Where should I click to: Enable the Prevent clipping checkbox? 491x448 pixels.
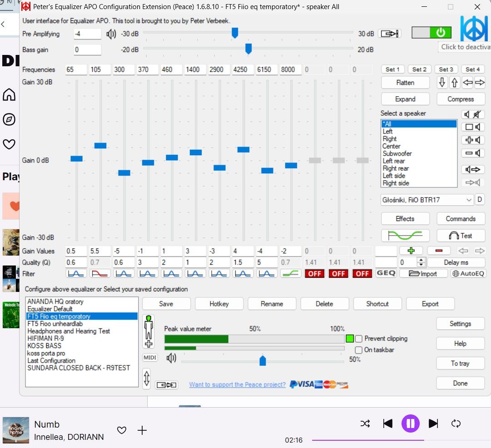[x=358, y=339]
